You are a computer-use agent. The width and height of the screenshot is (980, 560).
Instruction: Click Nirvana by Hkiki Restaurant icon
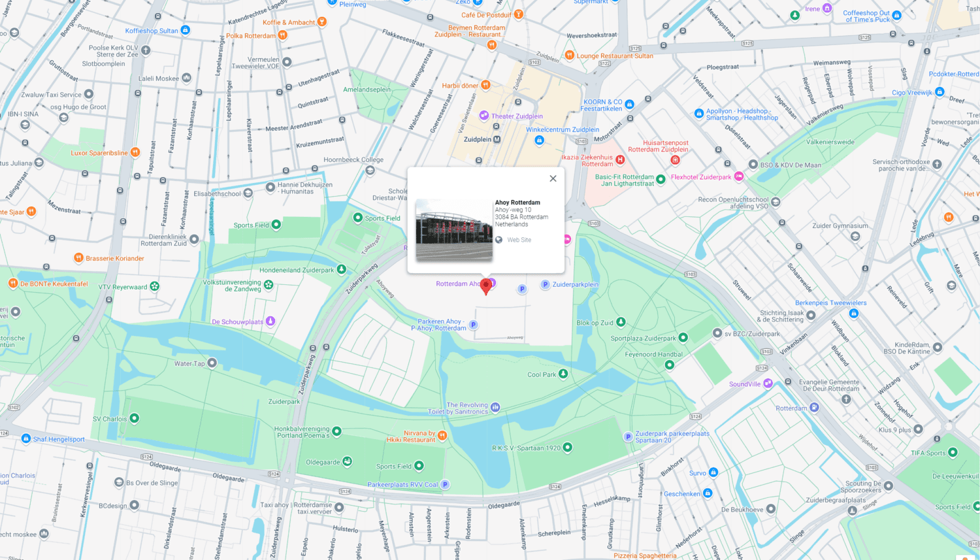442,435
